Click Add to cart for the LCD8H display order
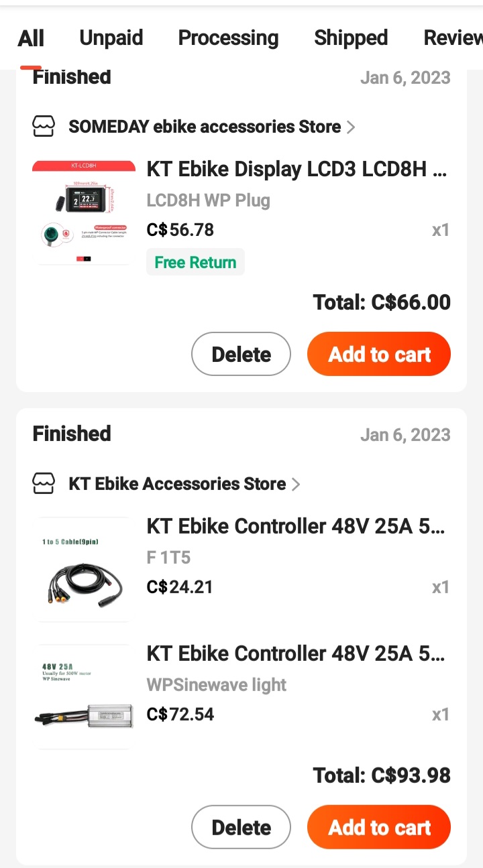 [x=378, y=354]
